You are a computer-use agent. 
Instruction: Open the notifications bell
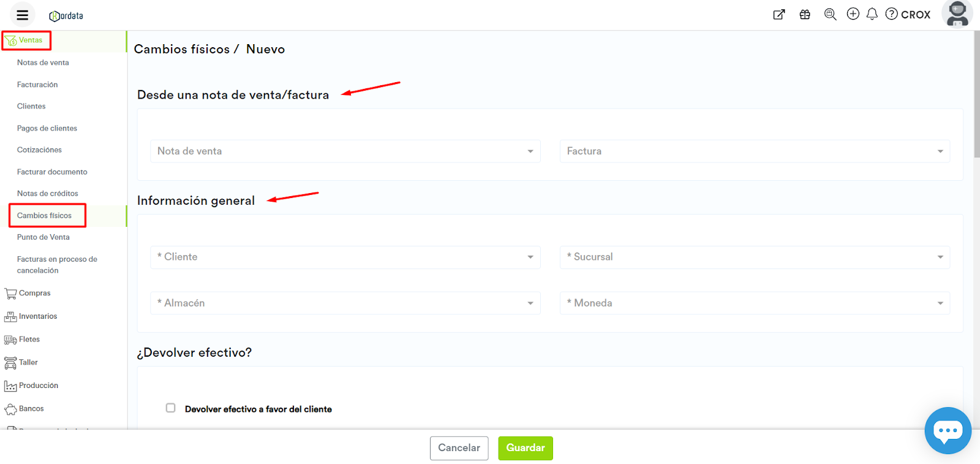(x=872, y=13)
